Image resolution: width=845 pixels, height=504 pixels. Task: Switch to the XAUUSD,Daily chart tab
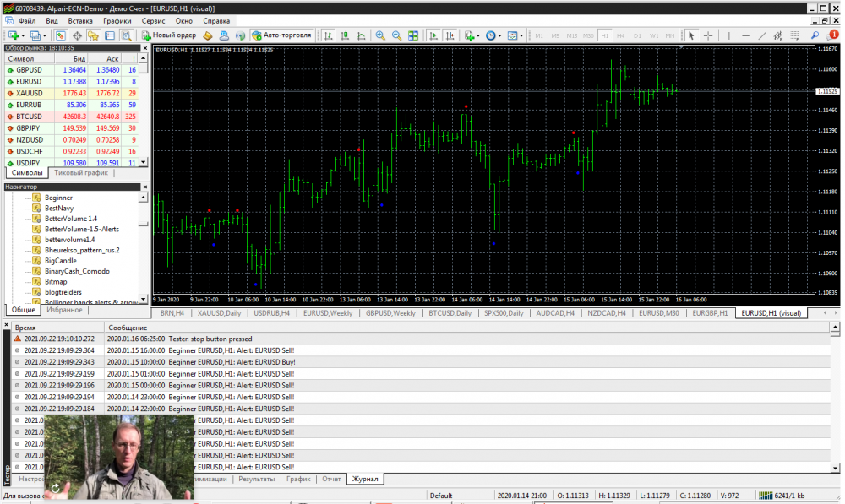click(220, 313)
